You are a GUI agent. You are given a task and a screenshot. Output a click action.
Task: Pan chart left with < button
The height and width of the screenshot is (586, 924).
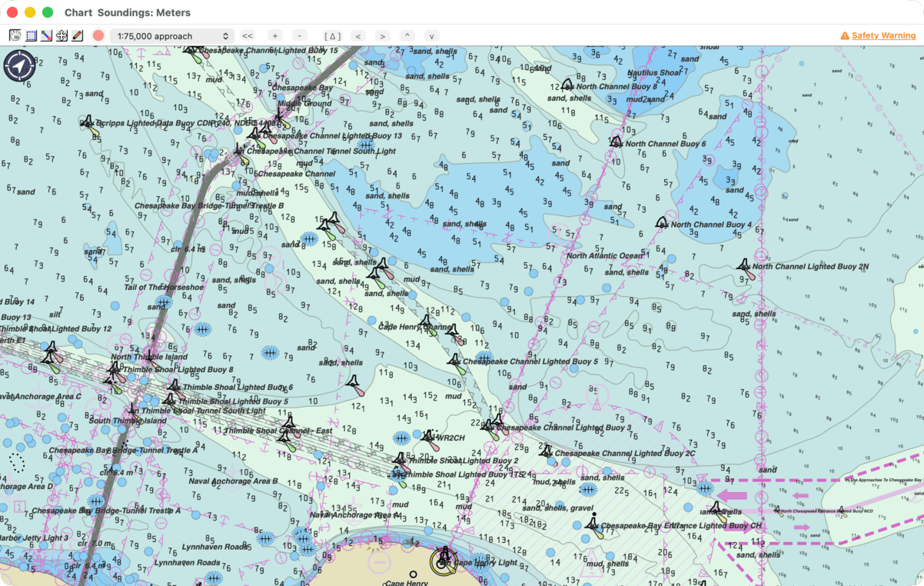(357, 36)
